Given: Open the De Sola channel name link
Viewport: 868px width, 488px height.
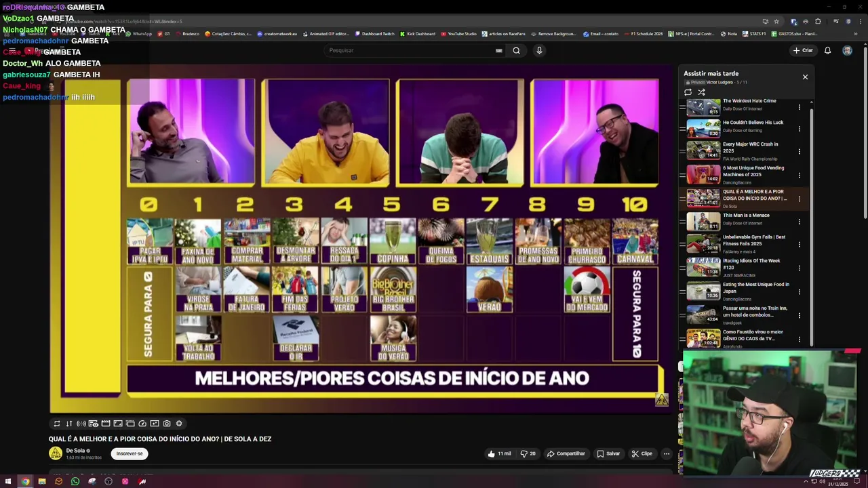Looking at the screenshot, I should (75, 451).
